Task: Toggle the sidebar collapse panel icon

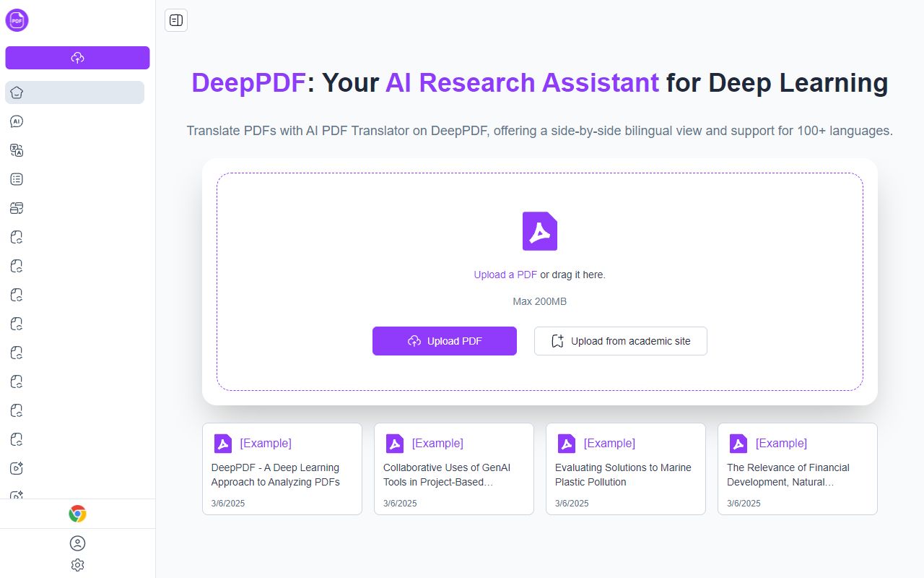Action: click(175, 20)
